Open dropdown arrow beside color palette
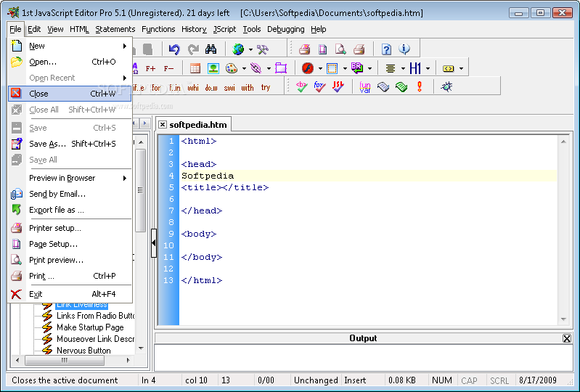 point(244,69)
